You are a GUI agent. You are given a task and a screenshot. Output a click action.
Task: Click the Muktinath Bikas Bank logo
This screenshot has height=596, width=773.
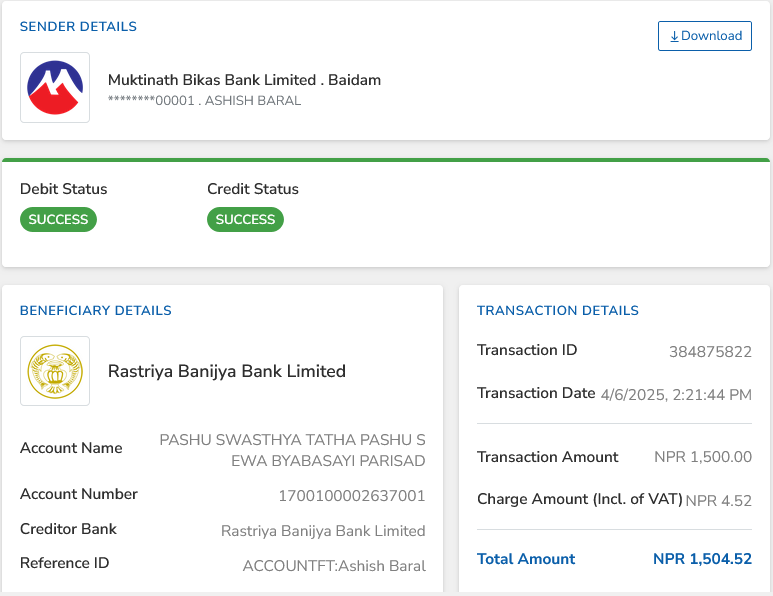(55, 87)
